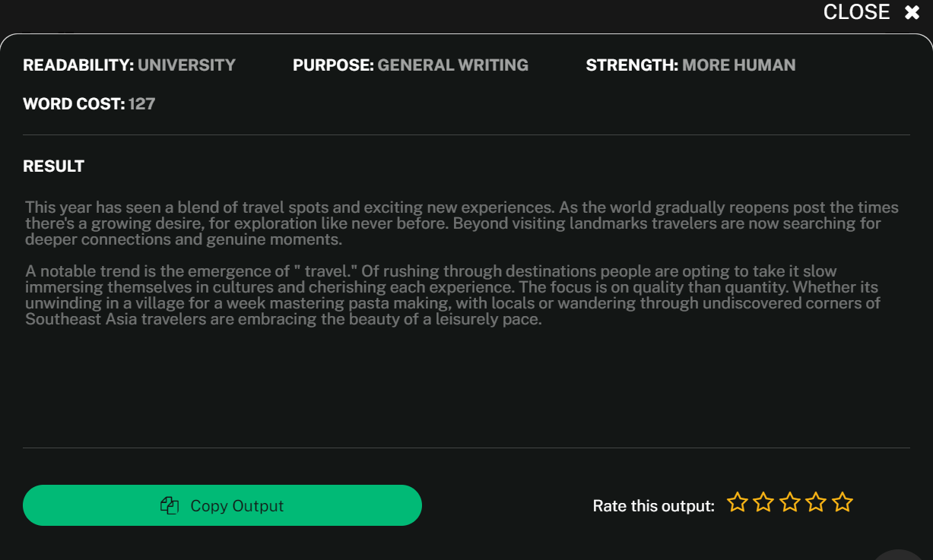
Task: Click the 'Rate this output:' label
Action: click(653, 506)
